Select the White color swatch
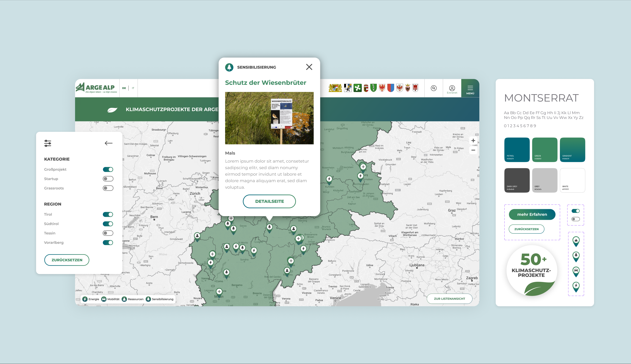 point(572,180)
